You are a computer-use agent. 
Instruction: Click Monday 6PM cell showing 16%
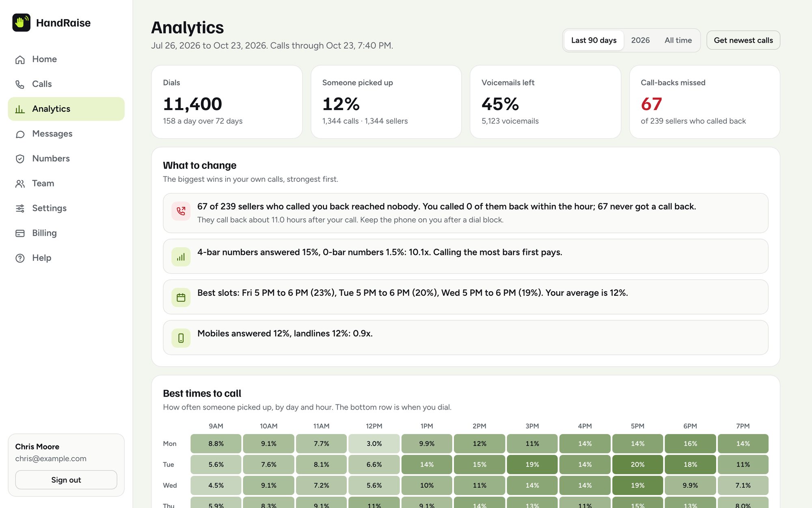tap(690, 444)
